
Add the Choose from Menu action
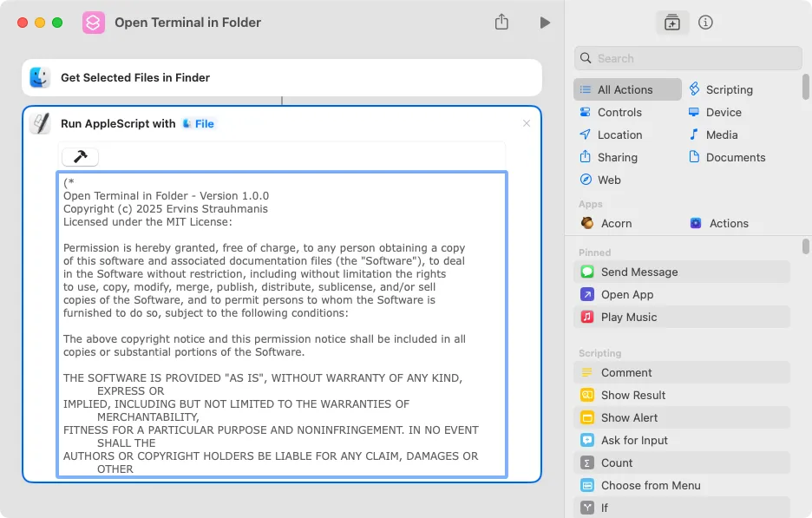pyautogui.click(x=682, y=485)
